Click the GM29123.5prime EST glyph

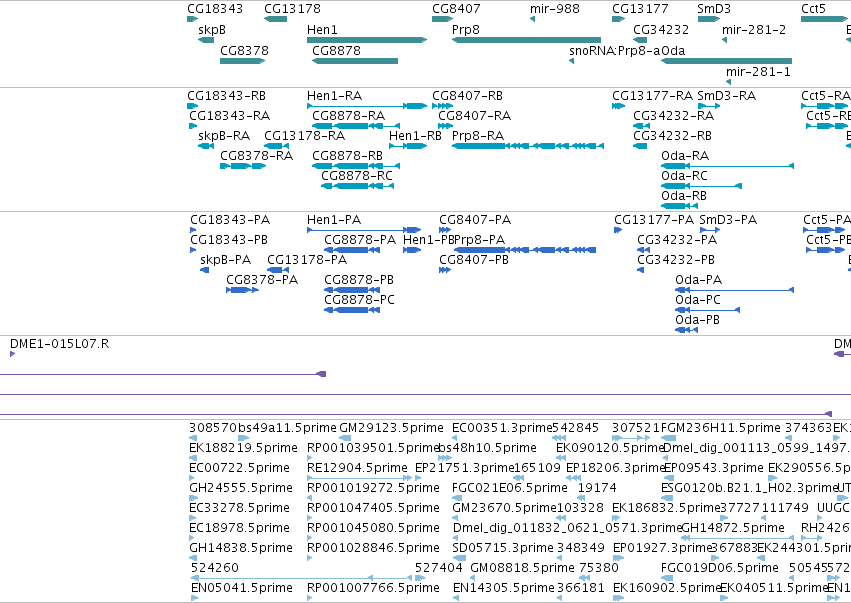tap(345, 438)
